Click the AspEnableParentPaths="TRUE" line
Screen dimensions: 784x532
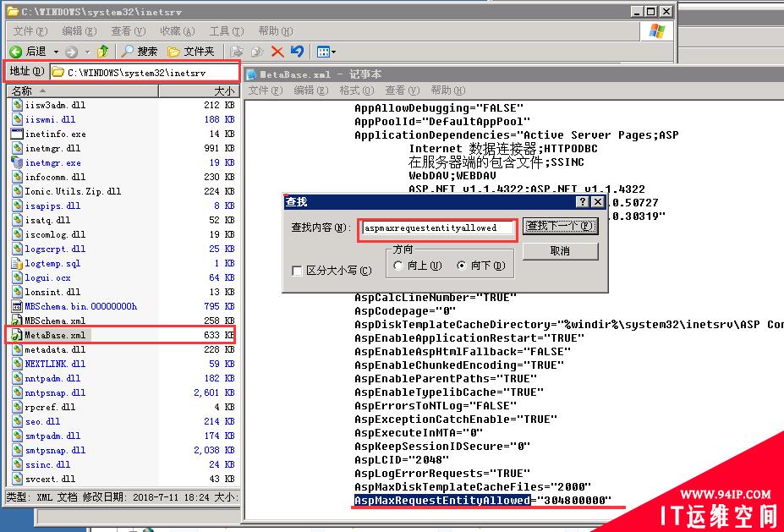click(446, 379)
